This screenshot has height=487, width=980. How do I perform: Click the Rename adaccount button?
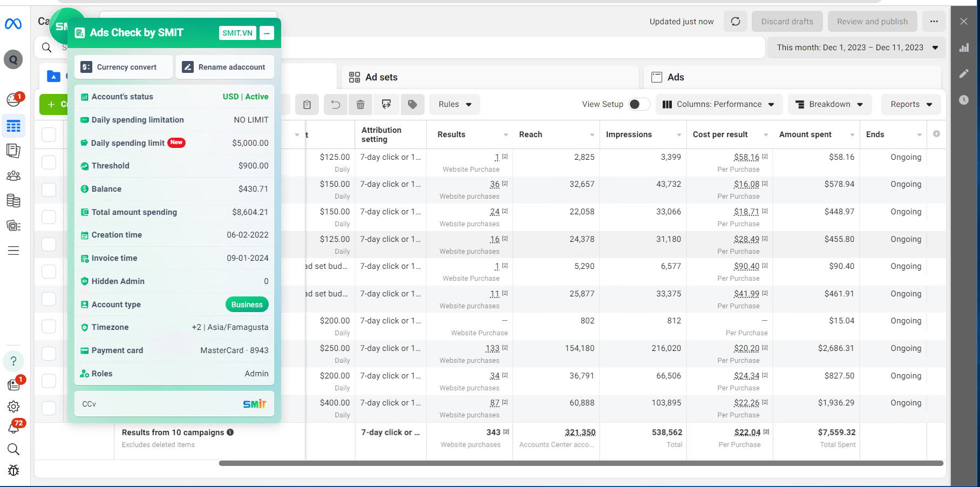tap(225, 67)
